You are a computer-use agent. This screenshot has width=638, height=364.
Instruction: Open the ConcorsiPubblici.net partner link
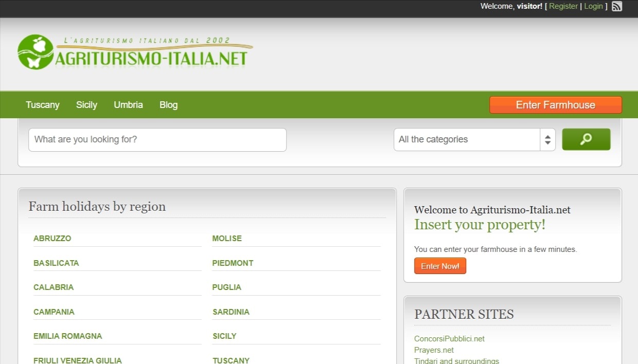449,339
